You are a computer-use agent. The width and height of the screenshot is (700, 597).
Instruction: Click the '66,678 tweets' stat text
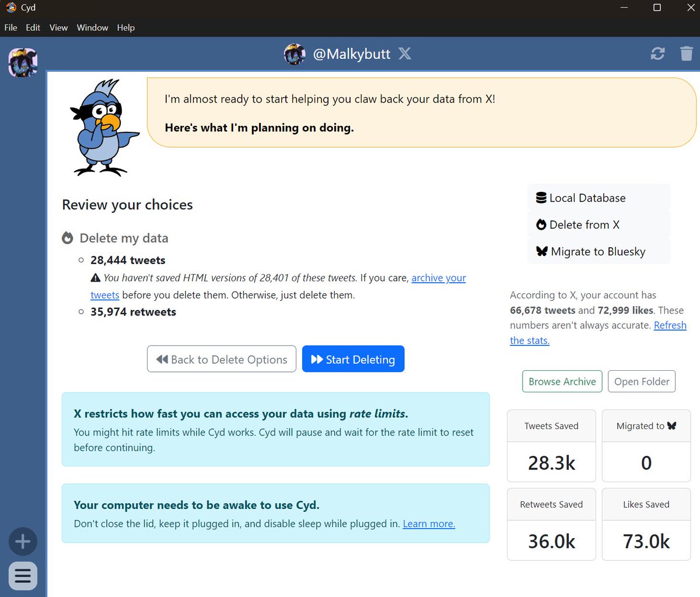point(542,310)
